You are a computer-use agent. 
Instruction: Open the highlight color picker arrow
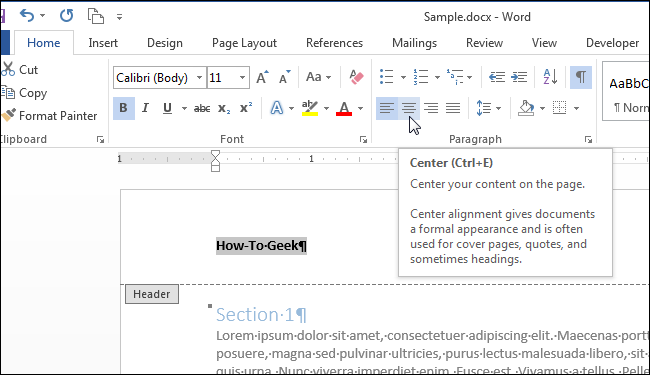point(326,109)
